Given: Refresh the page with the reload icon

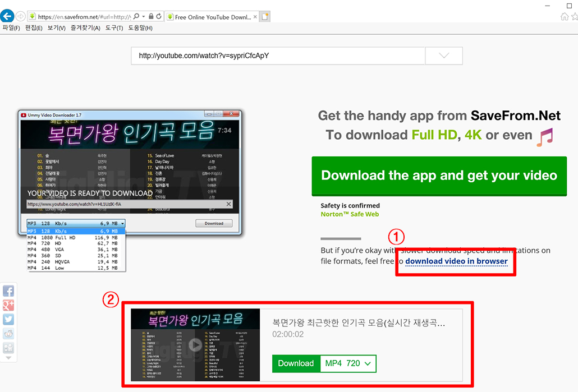Looking at the screenshot, I should tap(159, 16).
